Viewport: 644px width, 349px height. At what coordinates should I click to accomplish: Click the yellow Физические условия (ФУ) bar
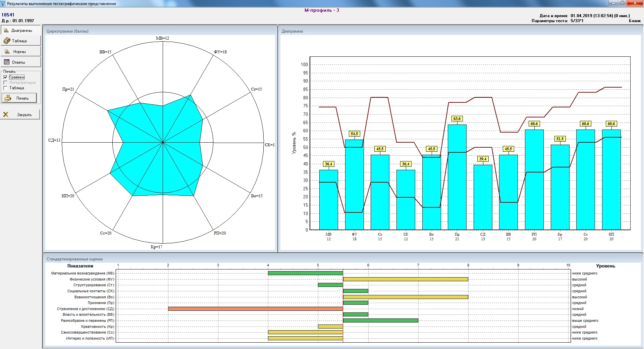405,279
